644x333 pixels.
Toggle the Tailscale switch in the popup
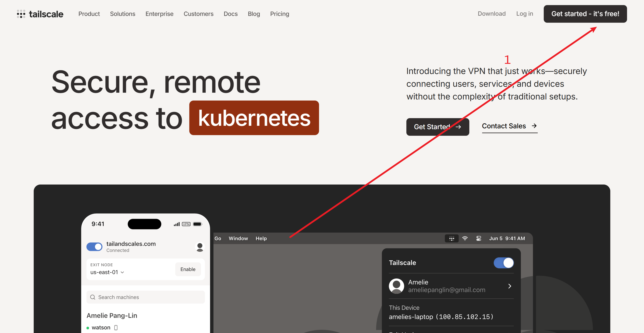503,263
